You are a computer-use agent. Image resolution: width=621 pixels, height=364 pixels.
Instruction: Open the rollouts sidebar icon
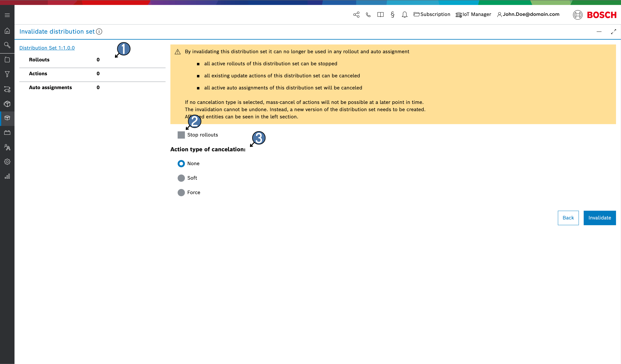point(7,89)
